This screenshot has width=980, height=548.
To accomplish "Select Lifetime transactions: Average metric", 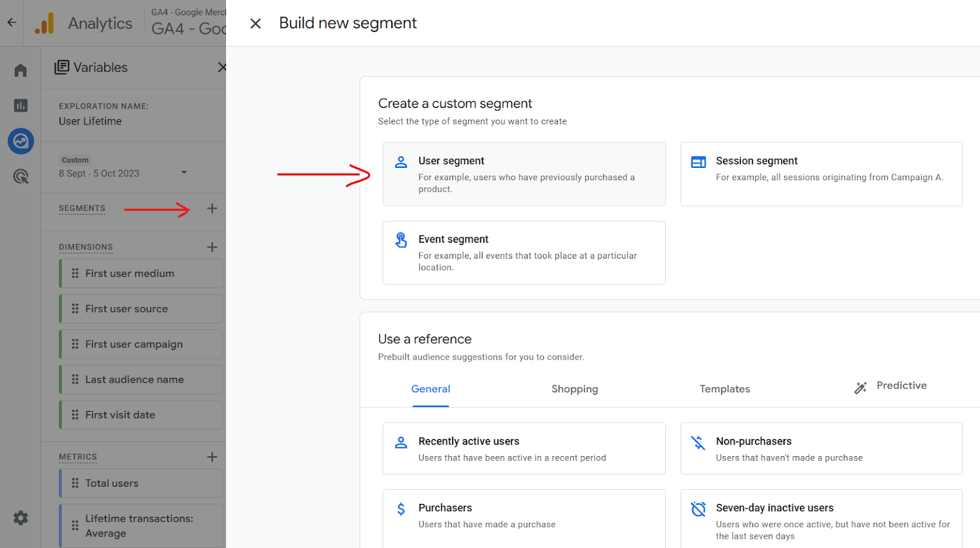I will click(x=141, y=525).
